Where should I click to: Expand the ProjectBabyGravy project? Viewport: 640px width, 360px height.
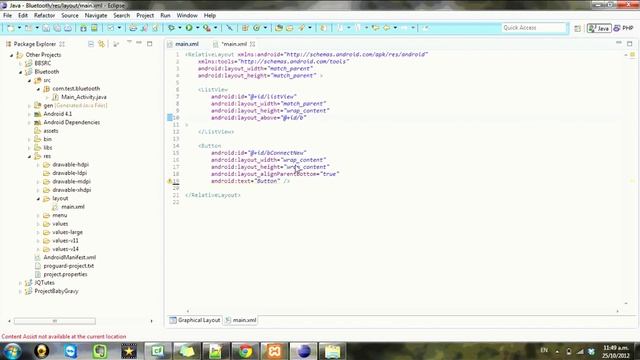coord(20,291)
